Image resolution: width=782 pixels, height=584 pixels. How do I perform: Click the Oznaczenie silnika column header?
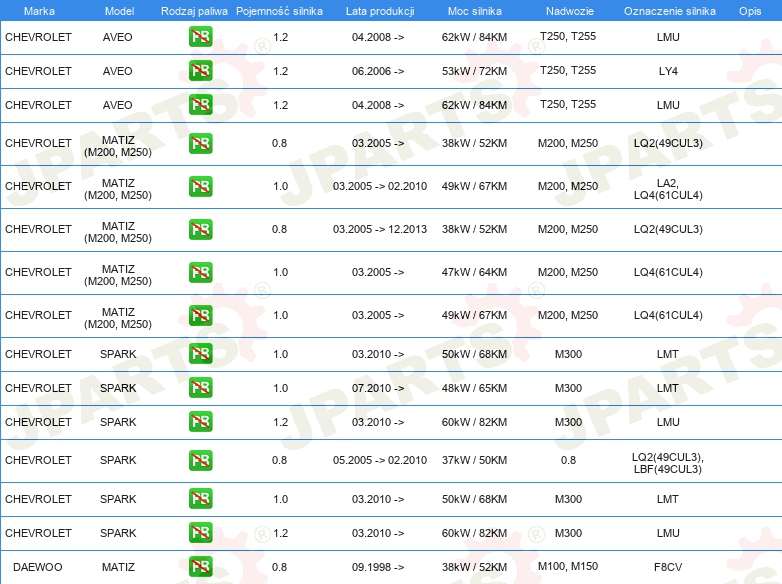coord(669,11)
